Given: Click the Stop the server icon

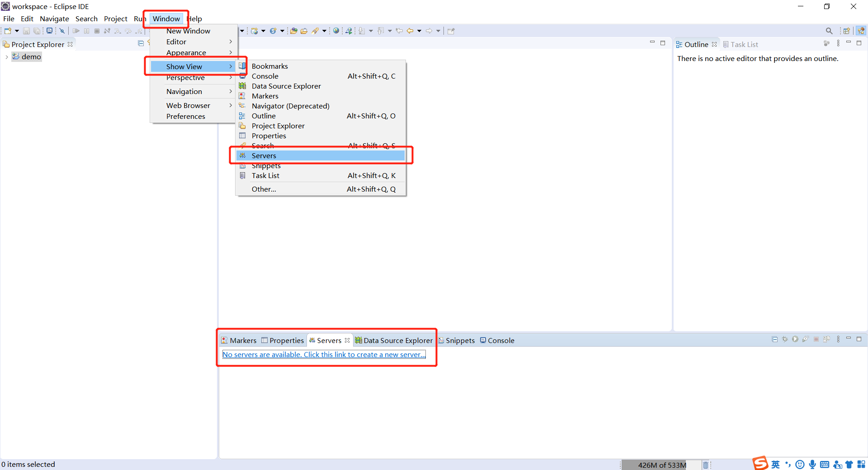Looking at the screenshot, I should coord(816,339).
